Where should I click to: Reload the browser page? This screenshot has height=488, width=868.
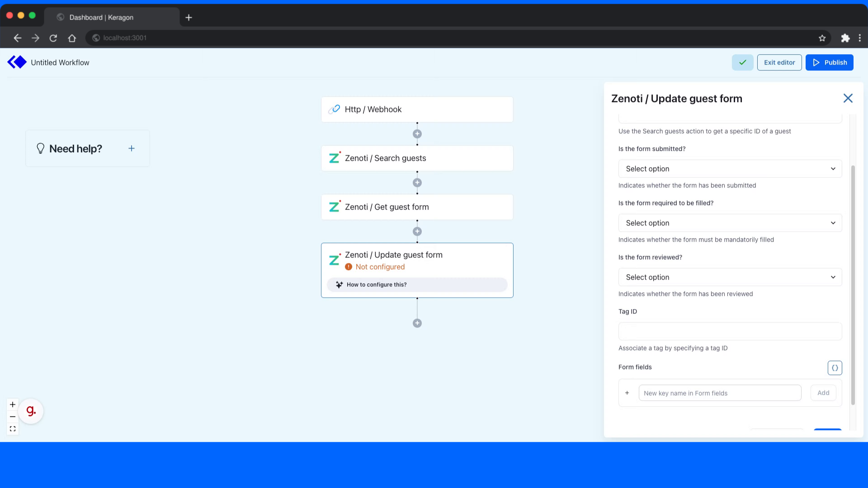[x=53, y=38]
